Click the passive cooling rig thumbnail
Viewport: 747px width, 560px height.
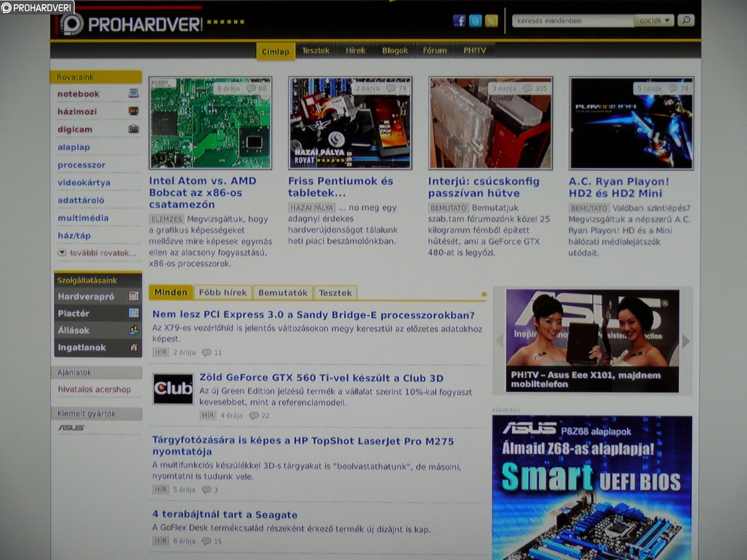pos(490,123)
